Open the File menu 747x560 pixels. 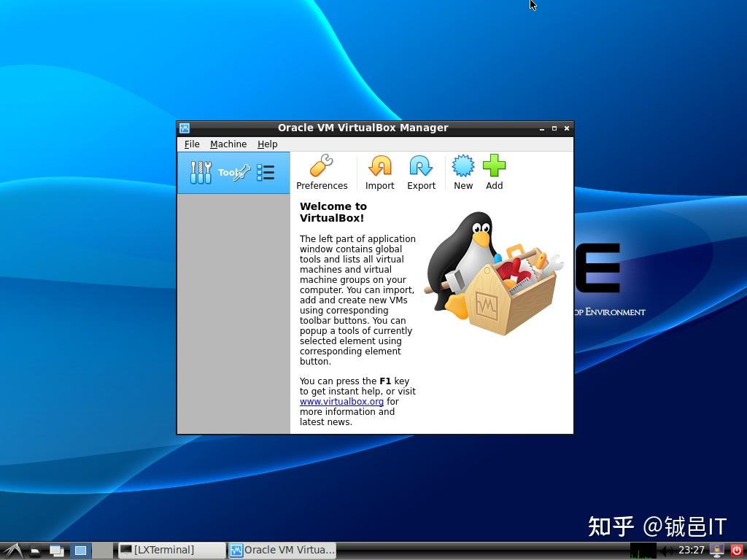(x=191, y=144)
